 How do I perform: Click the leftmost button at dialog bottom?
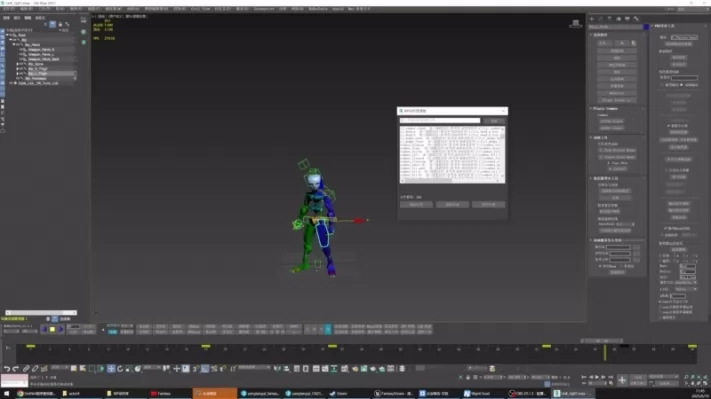click(x=416, y=205)
